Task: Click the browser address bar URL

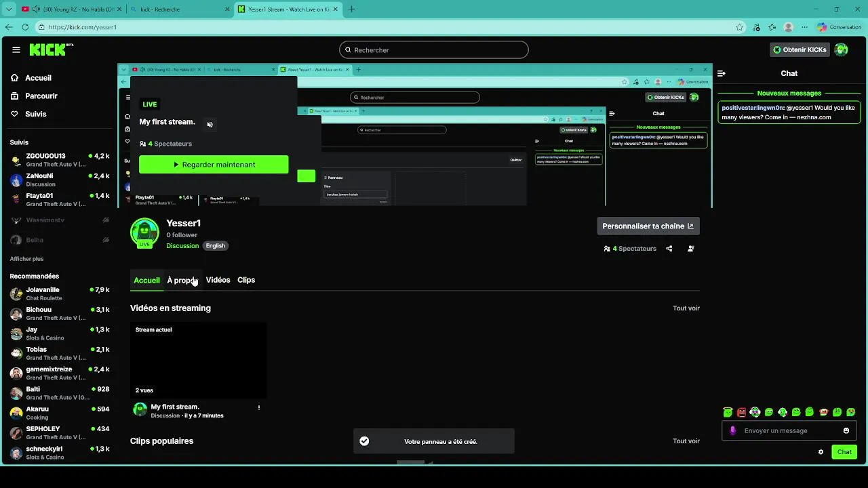Action: pyautogui.click(x=83, y=27)
